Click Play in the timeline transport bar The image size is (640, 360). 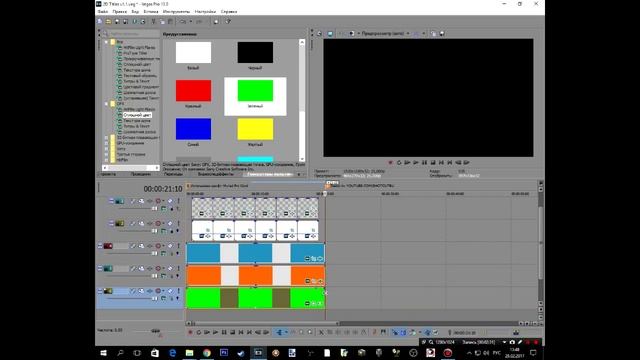(x=216, y=333)
